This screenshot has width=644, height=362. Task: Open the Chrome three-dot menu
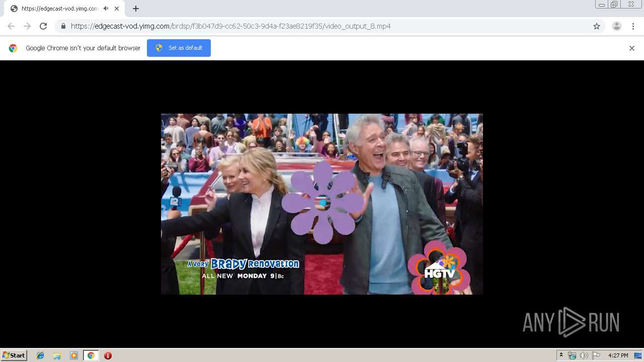tap(633, 26)
